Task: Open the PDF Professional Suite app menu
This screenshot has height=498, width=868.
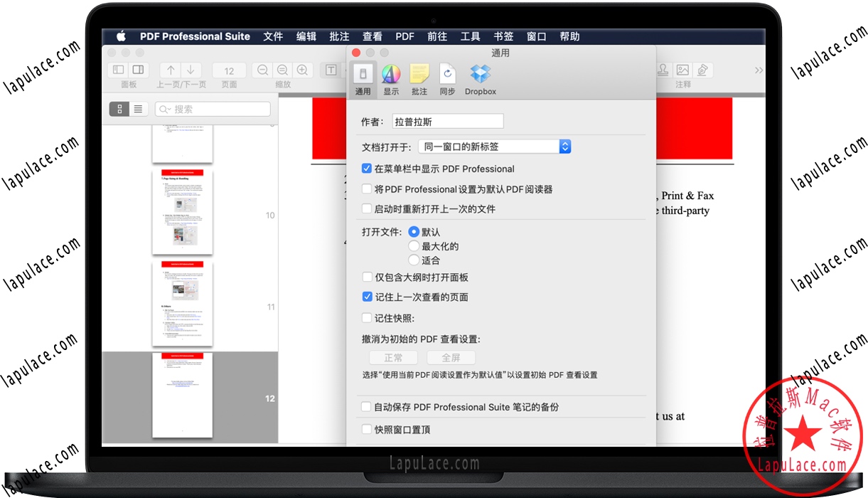Action: 195,36
